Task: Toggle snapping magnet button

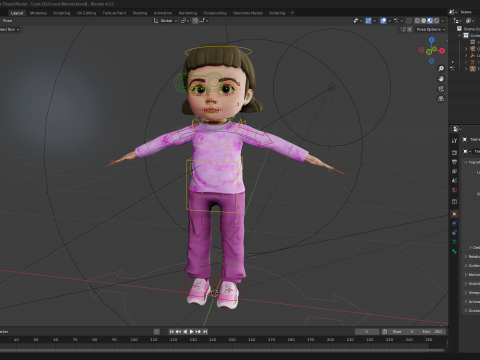Action: 195,21
